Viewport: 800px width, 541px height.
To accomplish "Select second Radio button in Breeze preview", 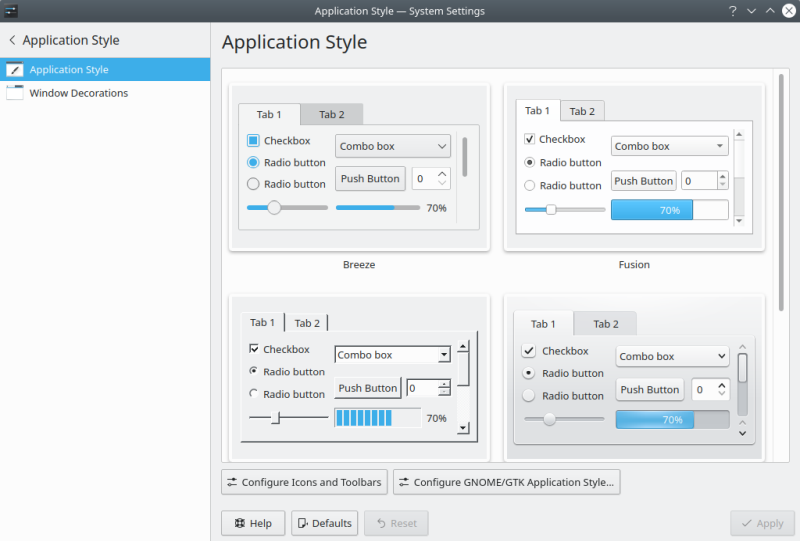I will coord(253,184).
